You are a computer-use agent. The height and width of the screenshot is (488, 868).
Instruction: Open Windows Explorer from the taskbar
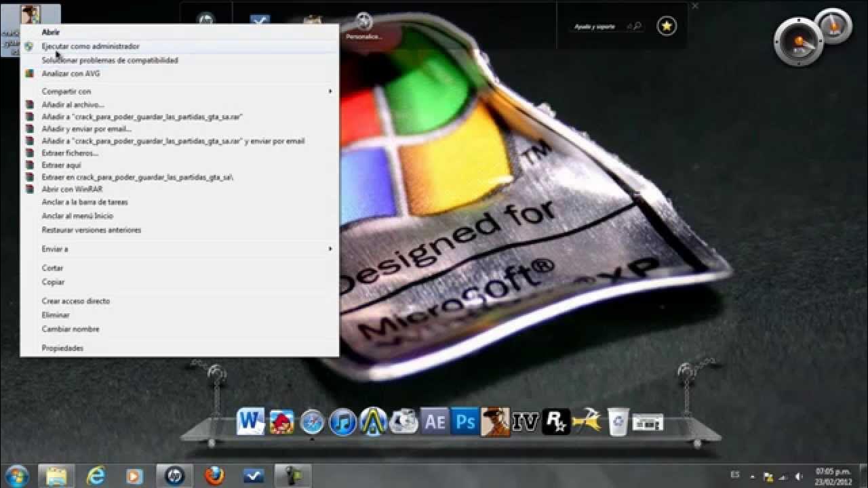click(x=56, y=476)
